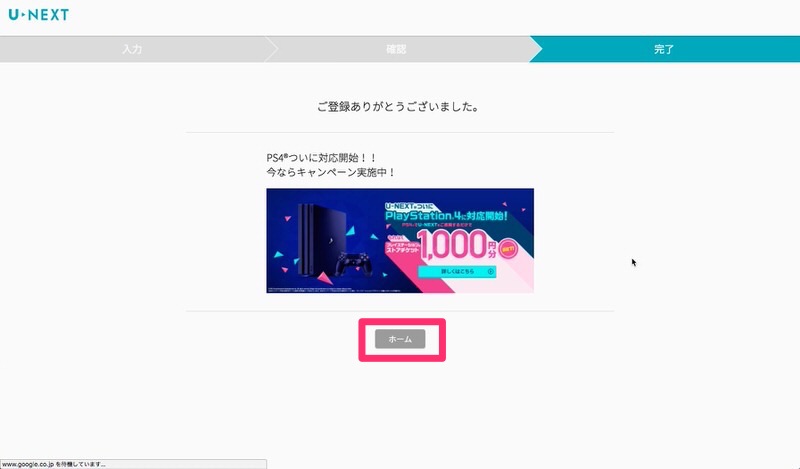
Task: Select the highlighted 完了 step
Action: (x=664, y=49)
